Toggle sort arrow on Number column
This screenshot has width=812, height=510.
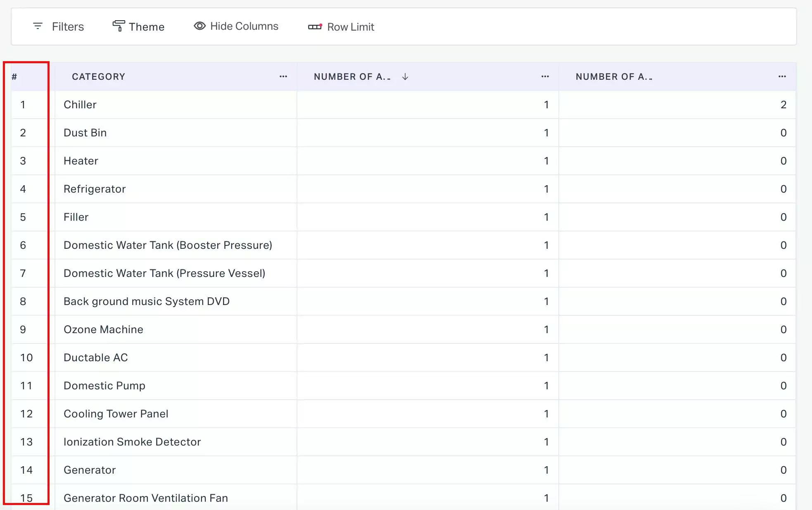click(x=405, y=76)
